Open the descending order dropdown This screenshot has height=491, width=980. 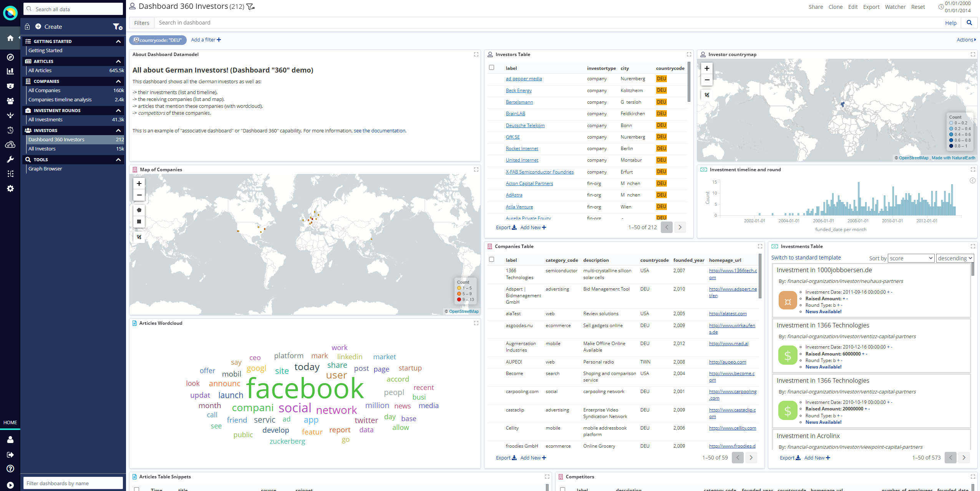tap(955, 258)
